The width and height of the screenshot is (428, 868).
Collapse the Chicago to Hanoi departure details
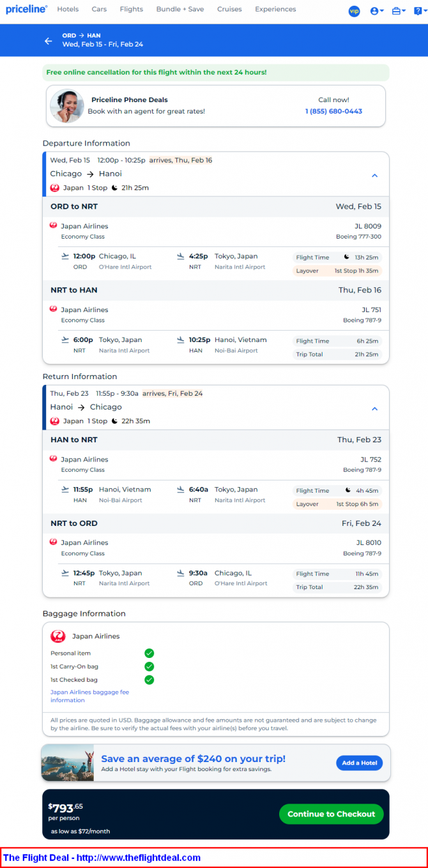pyautogui.click(x=375, y=176)
